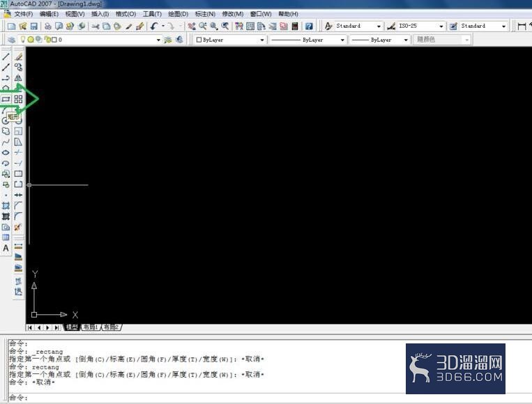Open the 工具(T) menu
Image resolution: width=532 pixels, height=404 pixels.
click(152, 14)
